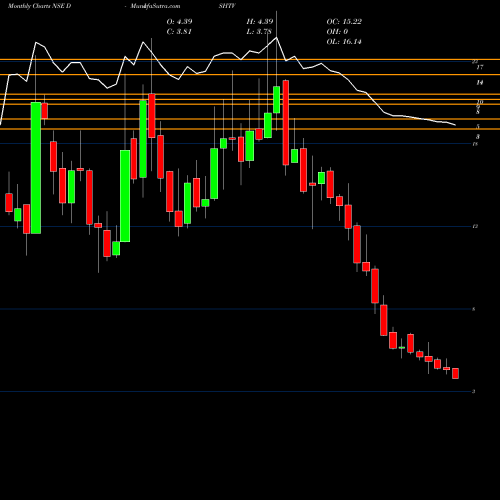The height and width of the screenshot is (500, 500).
Task: Select the close value 'C: 3.81'
Action: tap(179, 32)
